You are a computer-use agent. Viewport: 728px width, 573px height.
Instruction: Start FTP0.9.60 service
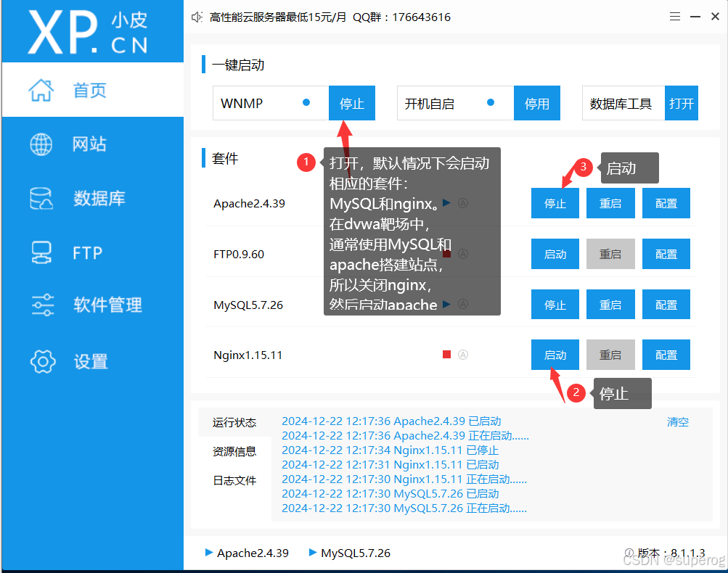(x=555, y=254)
